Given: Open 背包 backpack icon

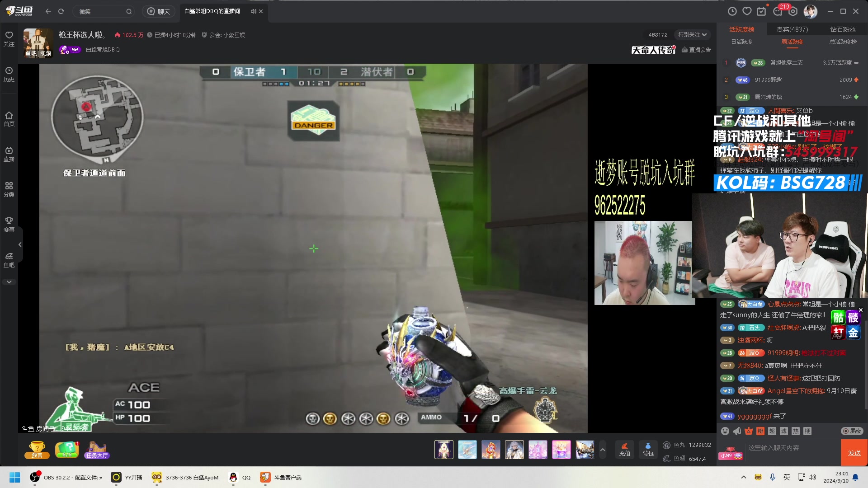Looking at the screenshot, I should click(x=648, y=449).
